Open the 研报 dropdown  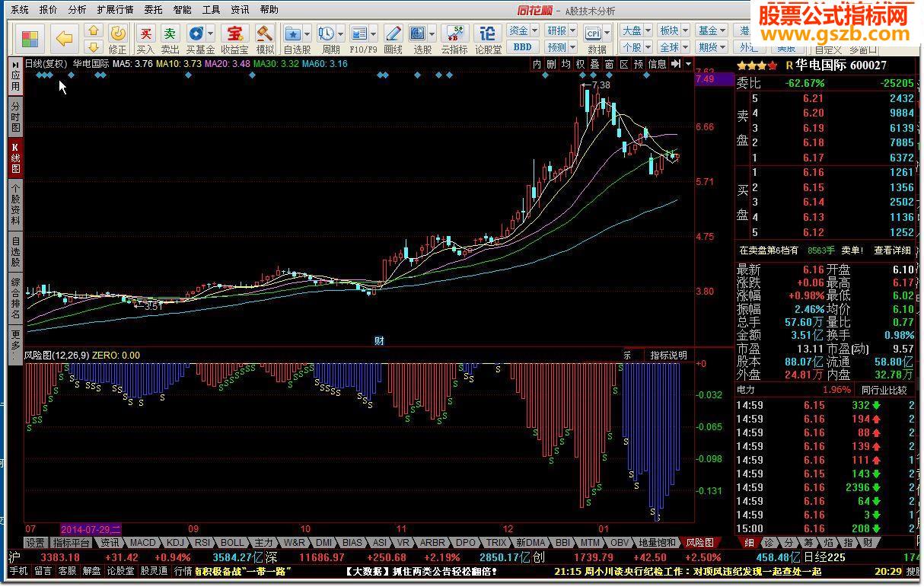[x=561, y=31]
